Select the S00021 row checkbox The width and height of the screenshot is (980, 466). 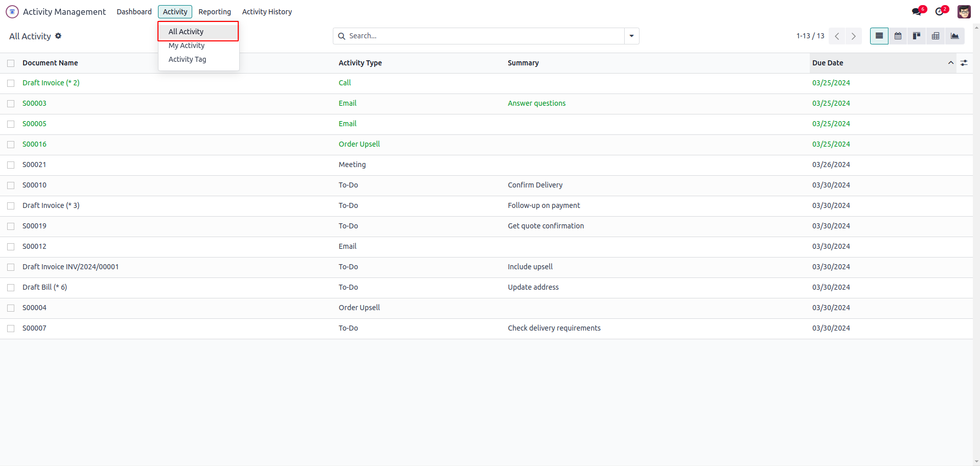click(x=11, y=165)
